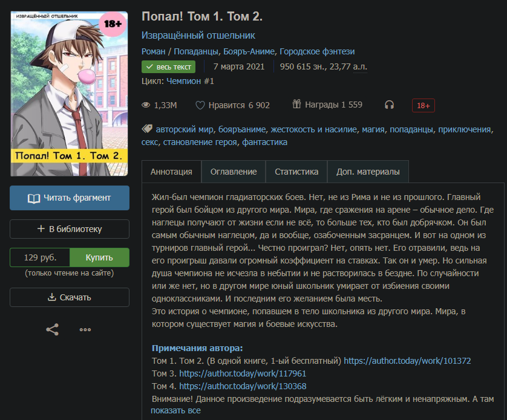Click the heart icon to like
This screenshot has height=420, width=507.
(x=200, y=105)
